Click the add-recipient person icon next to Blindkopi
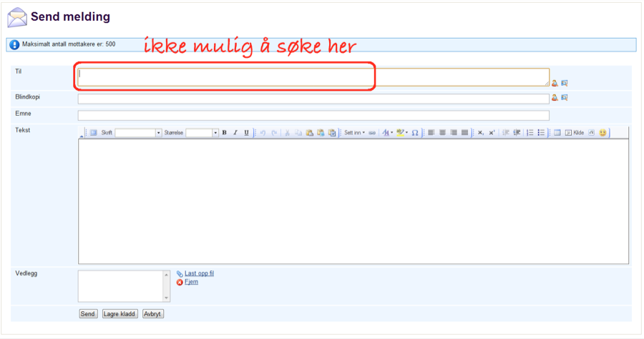 [555, 98]
